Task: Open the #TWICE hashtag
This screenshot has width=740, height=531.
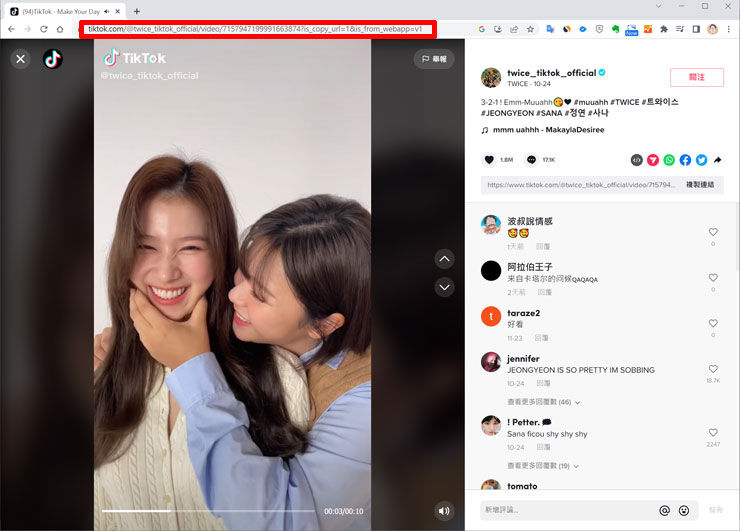Action: [x=624, y=102]
